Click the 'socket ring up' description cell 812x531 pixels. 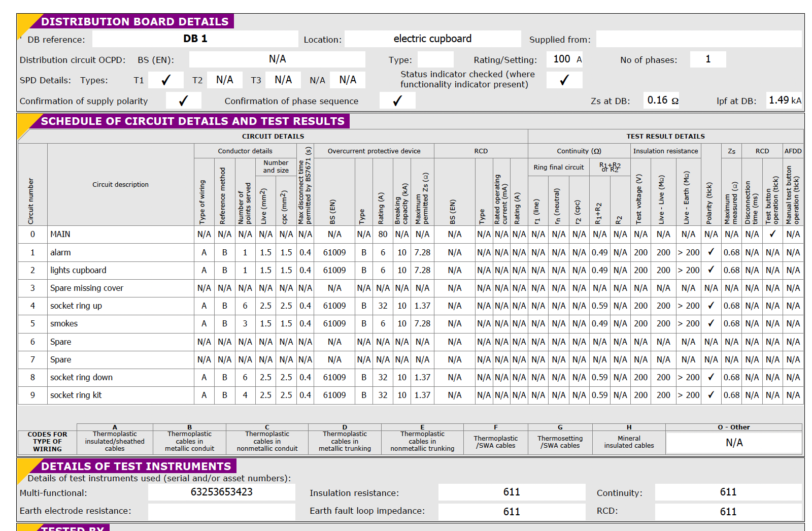(x=121, y=306)
